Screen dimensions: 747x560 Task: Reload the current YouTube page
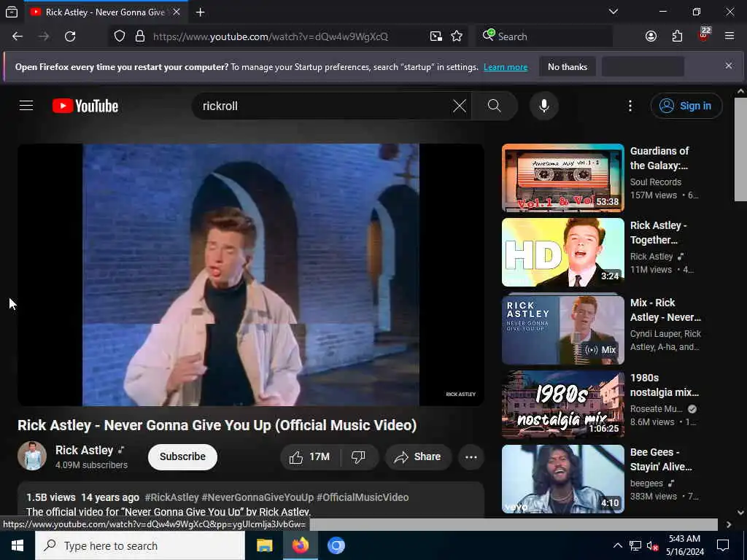click(x=70, y=36)
